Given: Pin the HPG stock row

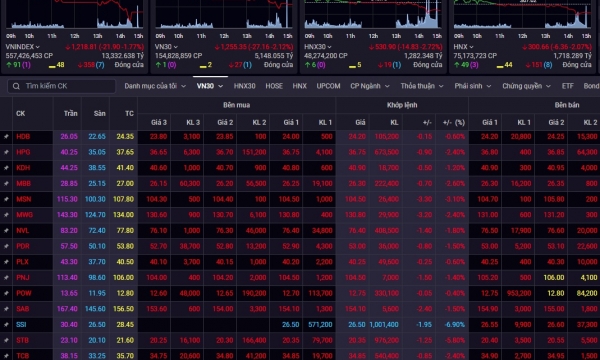Looking at the screenshot, I should click(6, 152).
